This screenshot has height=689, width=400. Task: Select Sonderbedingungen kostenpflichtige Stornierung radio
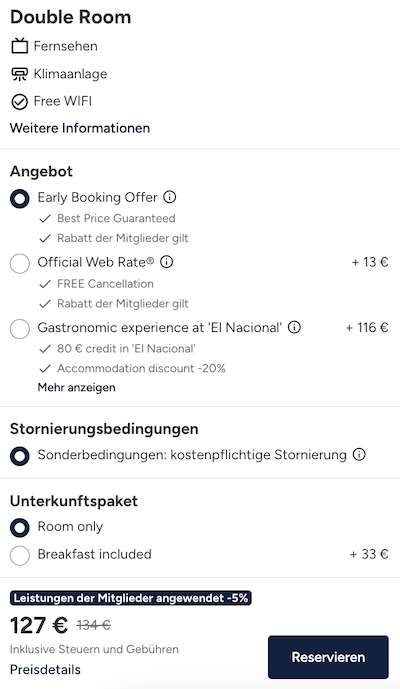(x=20, y=456)
